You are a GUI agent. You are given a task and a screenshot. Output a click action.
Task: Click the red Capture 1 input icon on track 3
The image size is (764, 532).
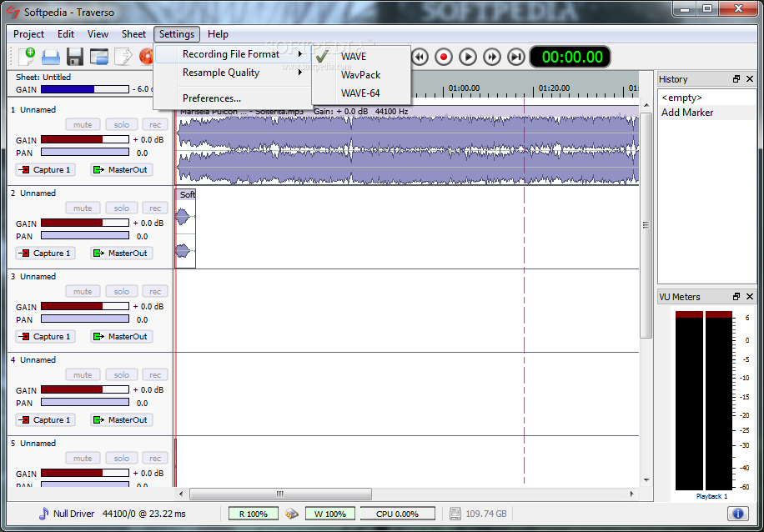point(24,337)
